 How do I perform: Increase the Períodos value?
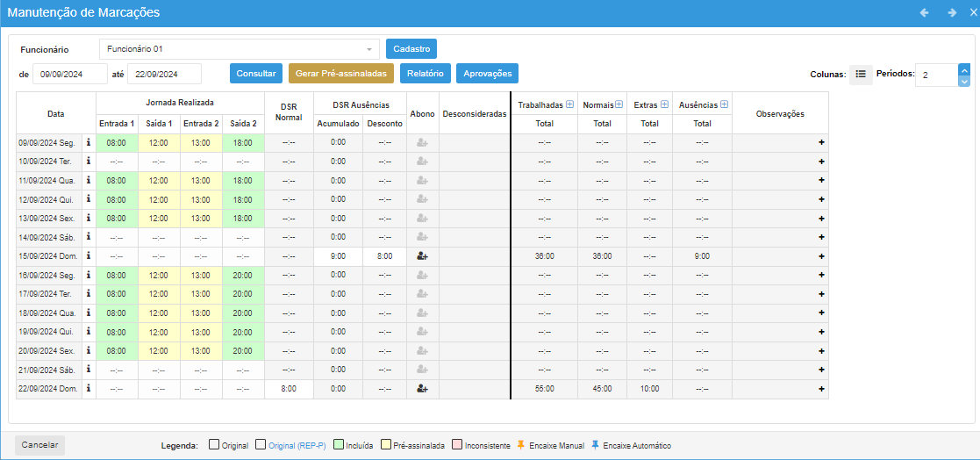[x=964, y=69]
